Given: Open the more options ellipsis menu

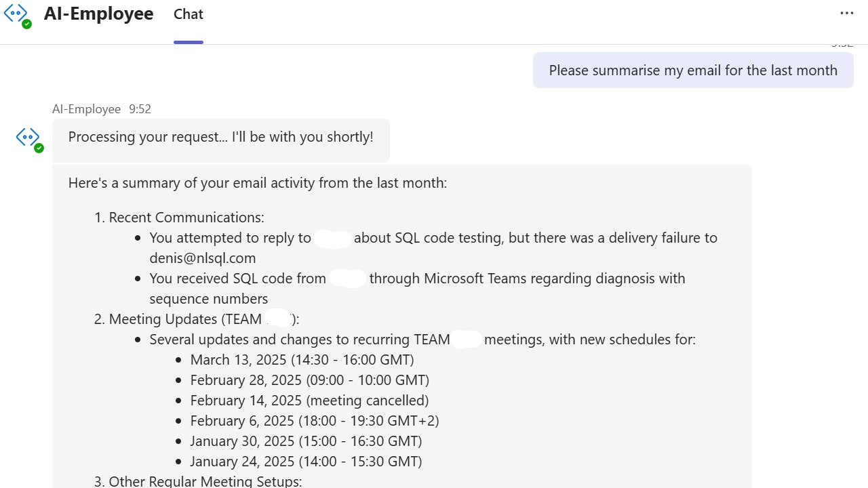Looking at the screenshot, I should [846, 13].
